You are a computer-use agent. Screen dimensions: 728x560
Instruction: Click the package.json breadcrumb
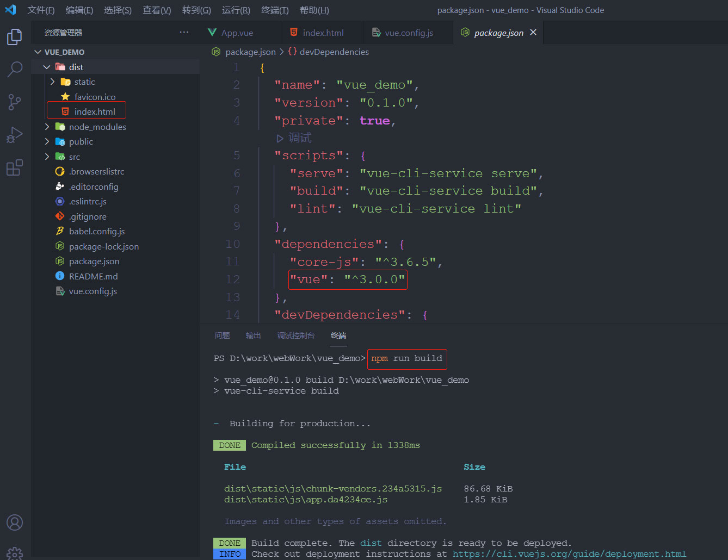pos(250,52)
